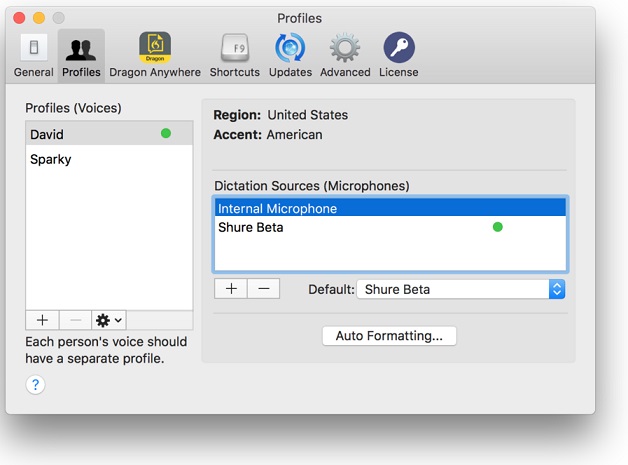
Task: Open the Shortcuts preferences pane
Action: tap(235, 56)
